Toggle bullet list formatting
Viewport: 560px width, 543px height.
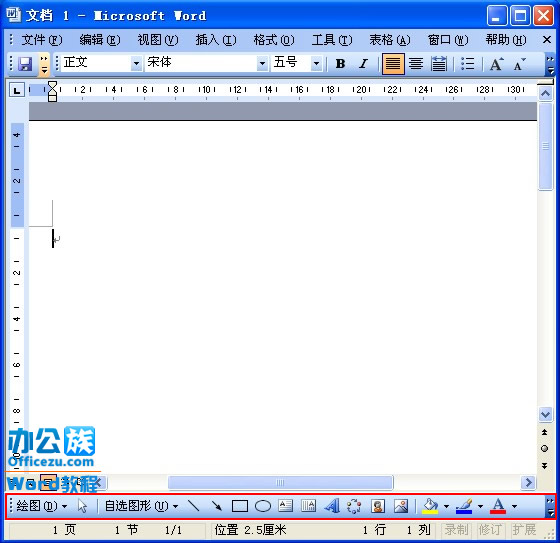pos(468,64)
